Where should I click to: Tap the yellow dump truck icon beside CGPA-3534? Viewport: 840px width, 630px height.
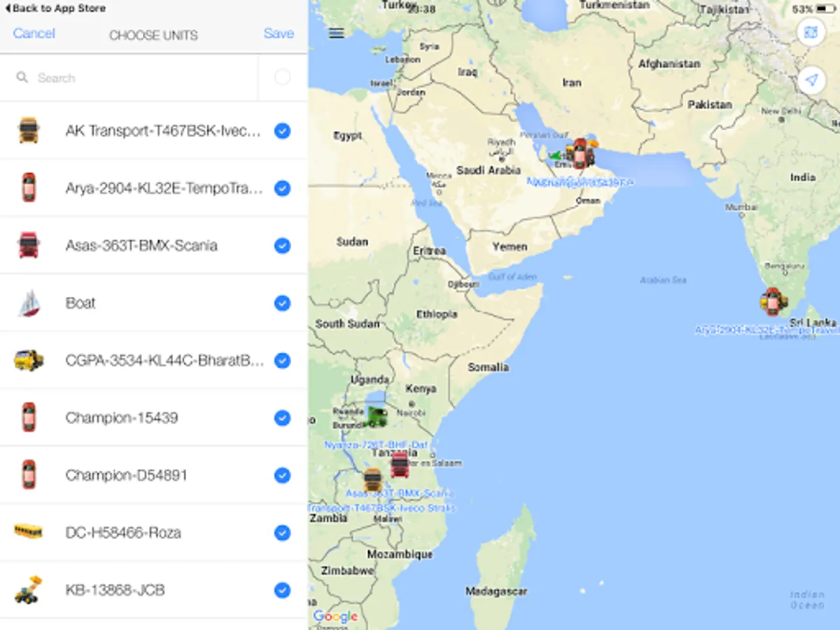pos(29,360)
